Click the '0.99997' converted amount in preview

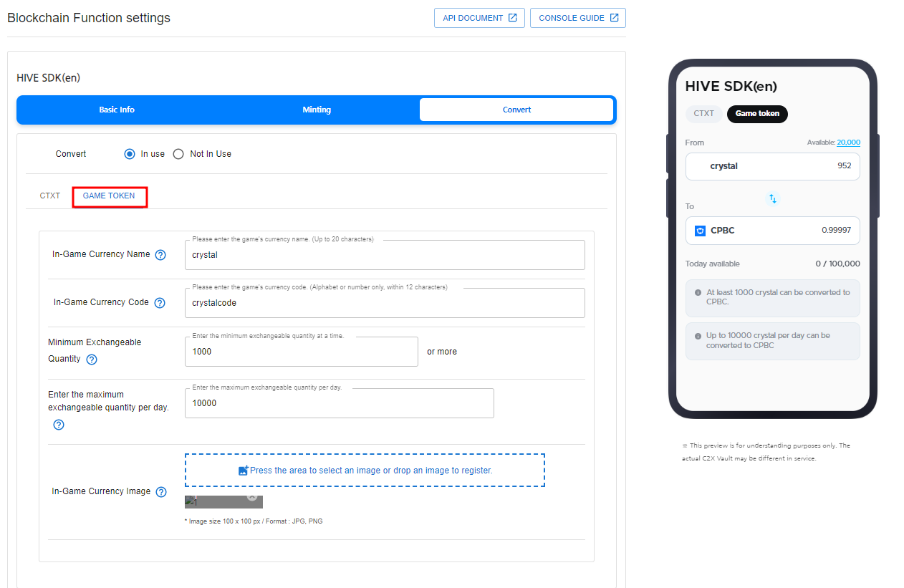[837, 231]
